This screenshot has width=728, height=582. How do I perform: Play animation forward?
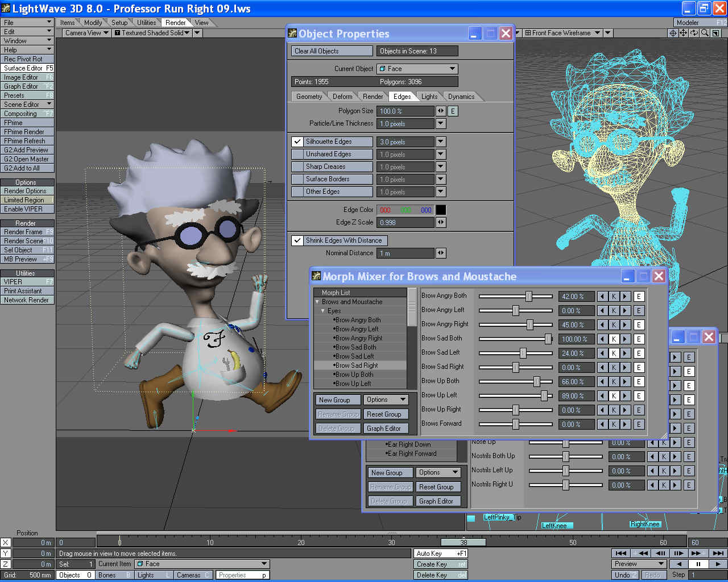click(718, 564)
